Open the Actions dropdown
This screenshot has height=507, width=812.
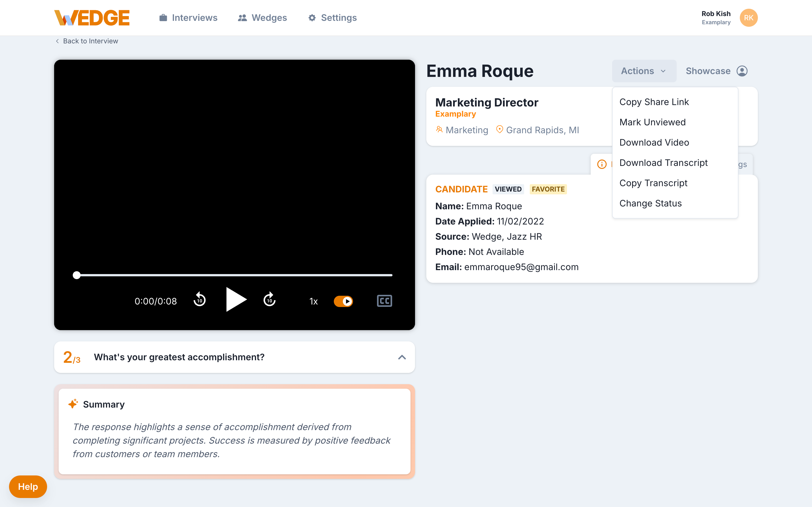pos(644,71)
